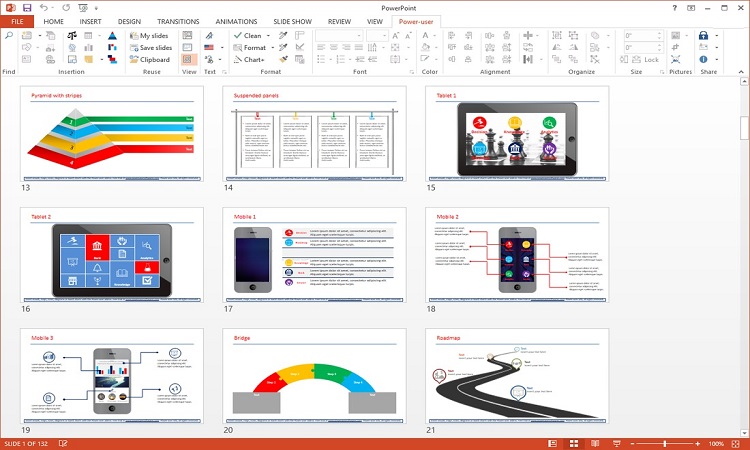Open the Format dropdown arrow
750x450 pixels.
point(272,47)
